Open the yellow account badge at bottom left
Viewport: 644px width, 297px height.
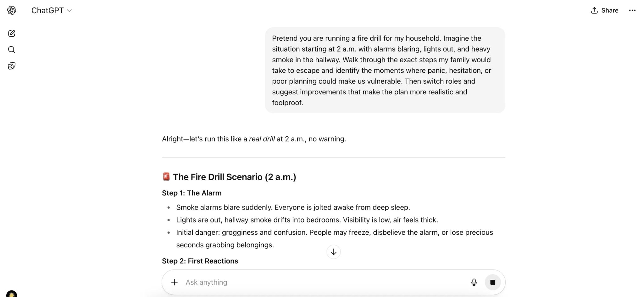[12, 295]
